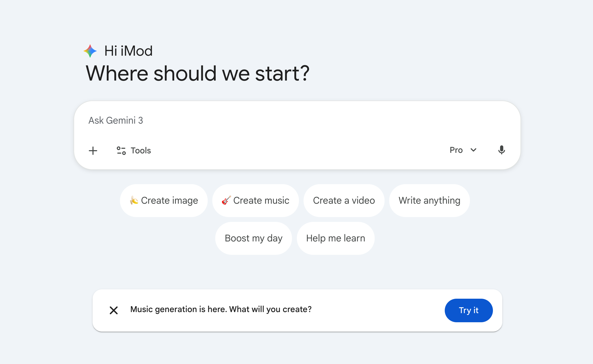Select the Create a video chip

pyautogui.click(x=344, y=200)
